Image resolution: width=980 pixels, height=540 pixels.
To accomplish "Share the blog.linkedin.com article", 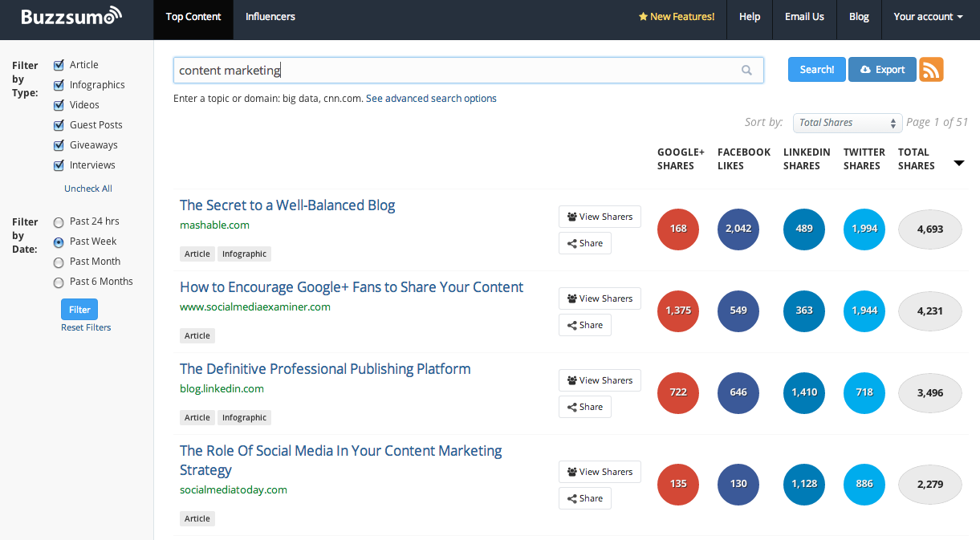I will [585, 407].
